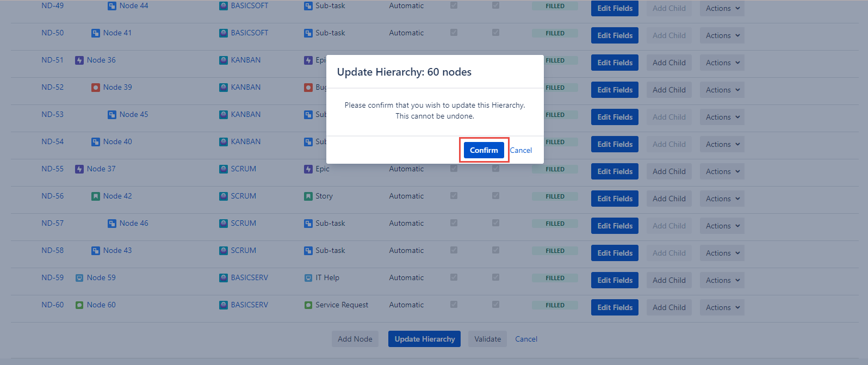
Task: Click the BASICSOFT project icon in ND-50 row
Action: pyautogui.click(x=224, y=33)
